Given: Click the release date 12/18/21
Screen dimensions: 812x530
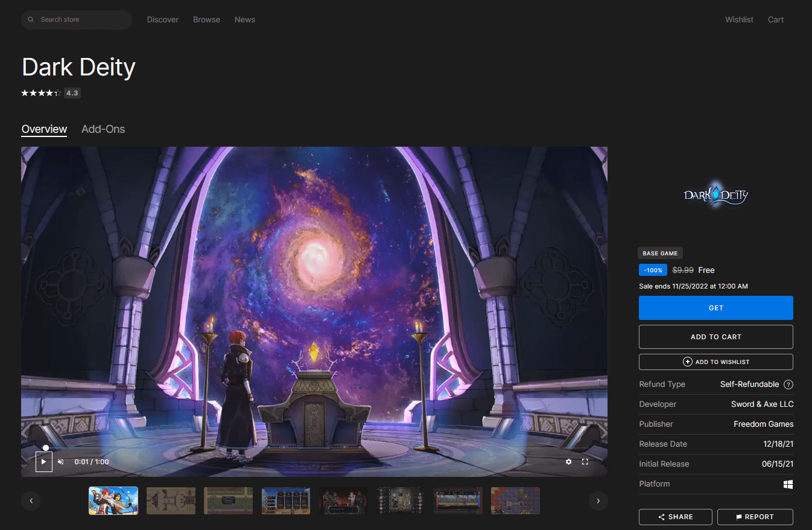Looking at the screenshot, I should tap(778, 444).
